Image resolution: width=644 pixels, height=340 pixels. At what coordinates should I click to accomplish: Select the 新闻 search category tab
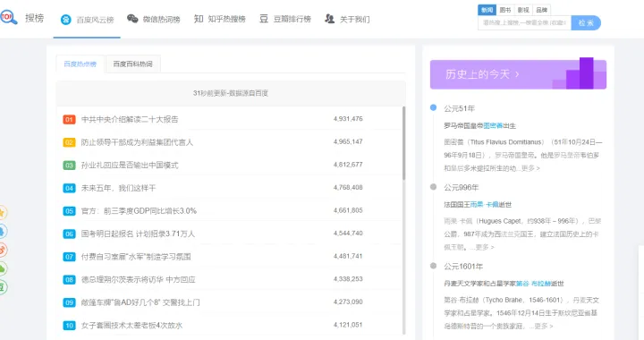click(x=487, y=10)
